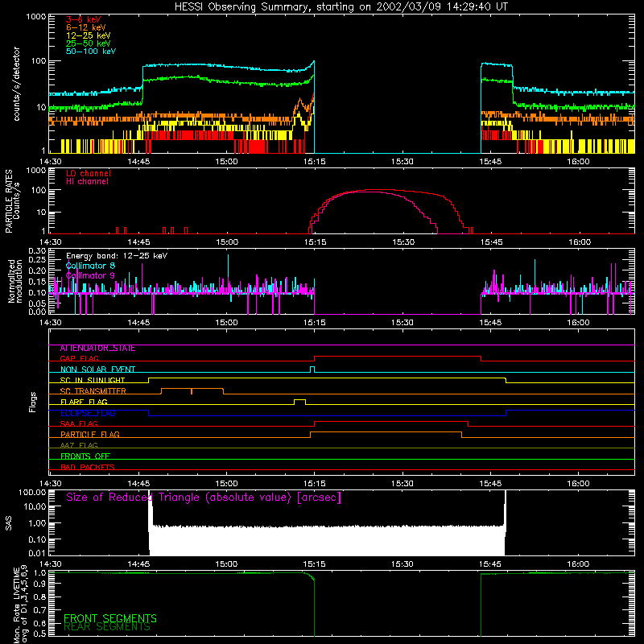Image resolution: width=644 pixels, height=644 pixels.
Task: Click the 15:30 tick label under particle rates panel
Action: tap(403, 242)
